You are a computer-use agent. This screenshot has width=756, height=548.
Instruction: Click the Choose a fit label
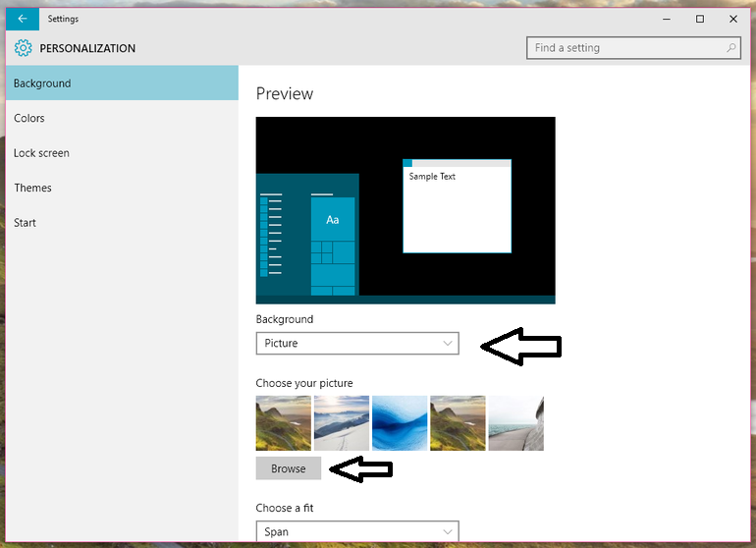[285, 508]
